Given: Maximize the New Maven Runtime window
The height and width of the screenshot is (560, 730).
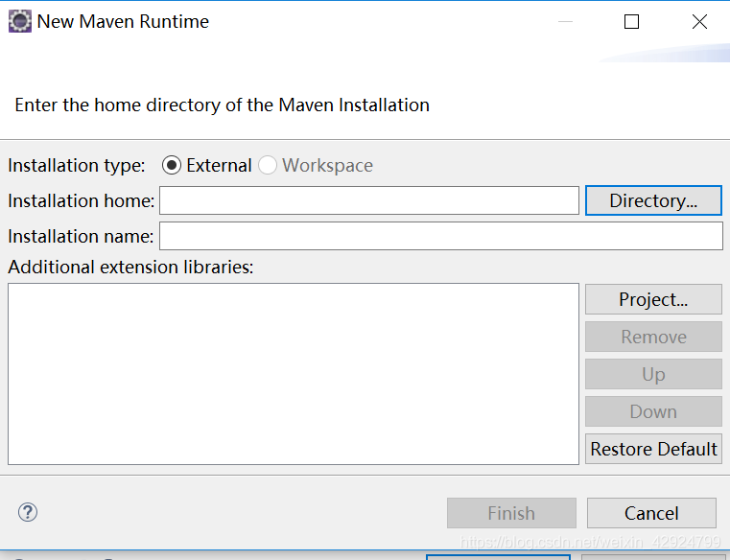Looking at the screenshot, I should coord(631,21).
